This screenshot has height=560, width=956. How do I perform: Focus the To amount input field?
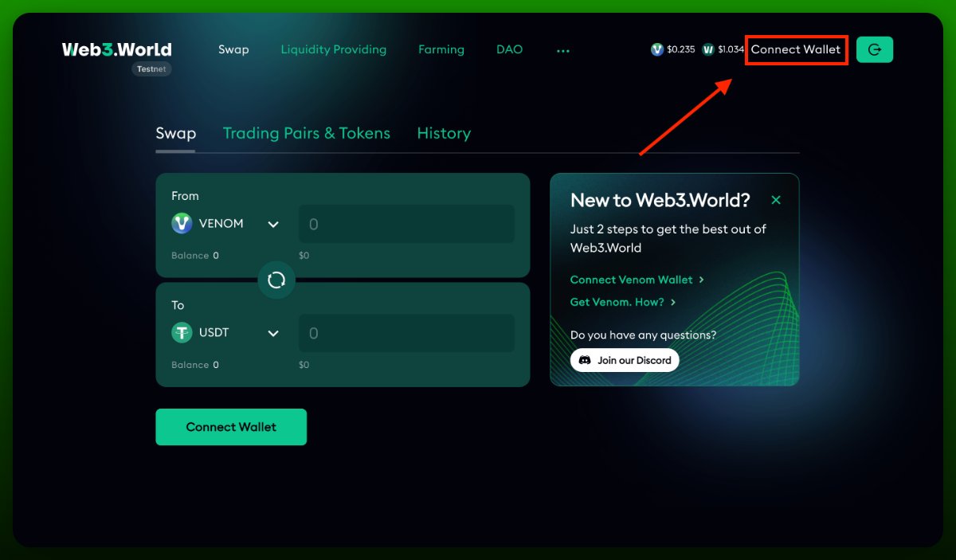tap(406, 334)
